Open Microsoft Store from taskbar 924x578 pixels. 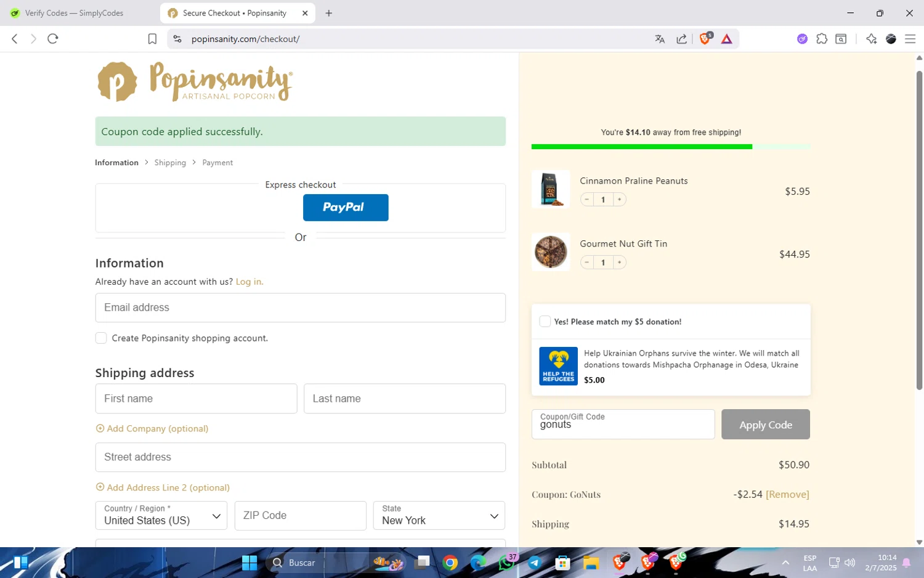(x=562, y=563)
